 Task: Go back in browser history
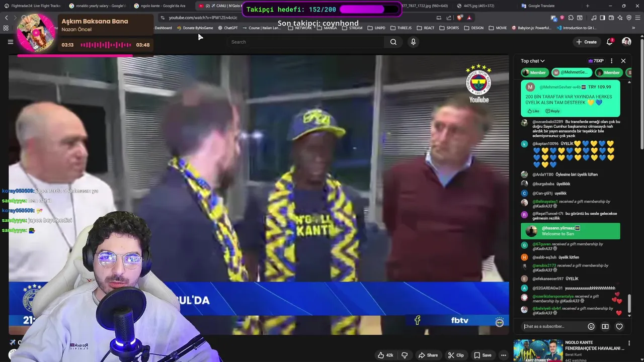[7, 18]
